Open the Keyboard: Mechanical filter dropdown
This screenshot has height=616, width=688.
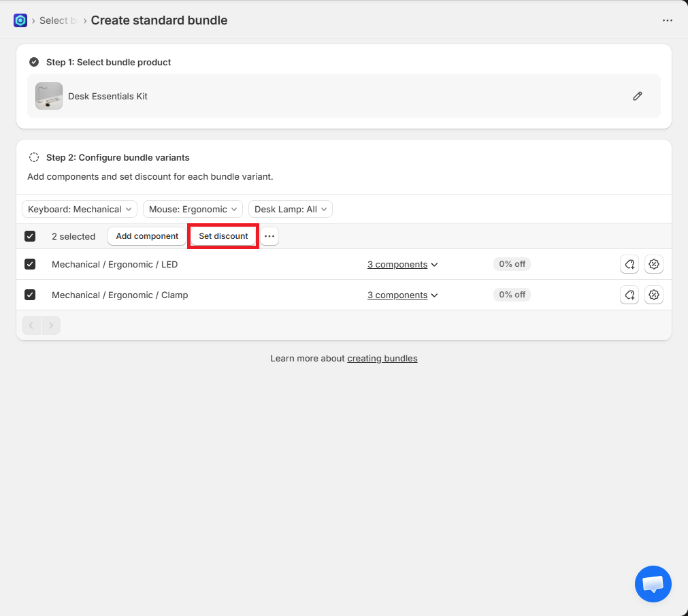pyautogui.click(x=80, y=209)
